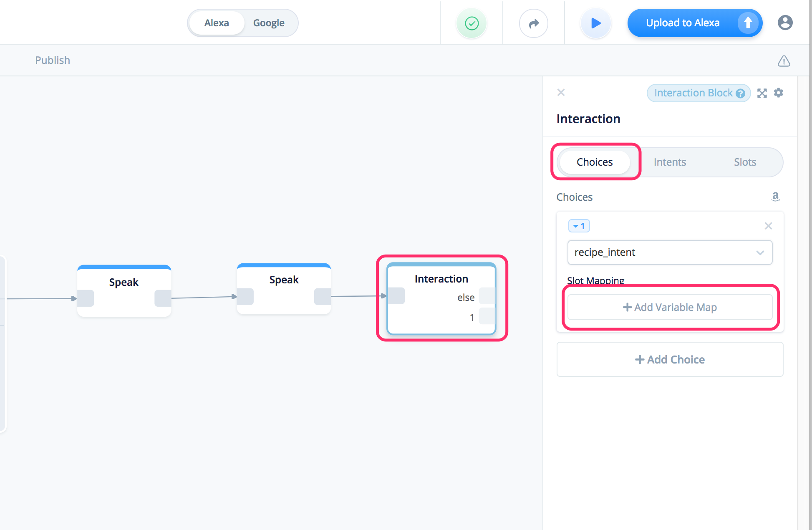Click Add Variable Map button

pyautogui.click(x=670, y=307)
